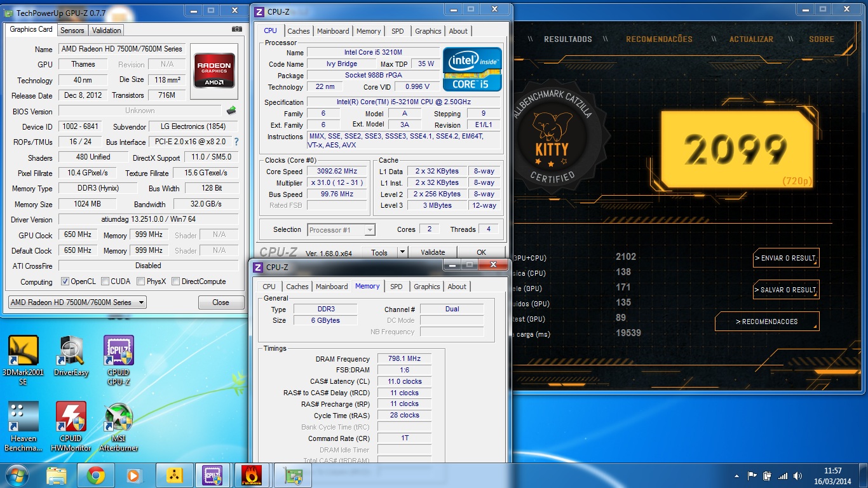The image size is (868, 488).
Task: Click the Radeon Graphics AMD logo in GPU-Z
Action: pos(215,70)
